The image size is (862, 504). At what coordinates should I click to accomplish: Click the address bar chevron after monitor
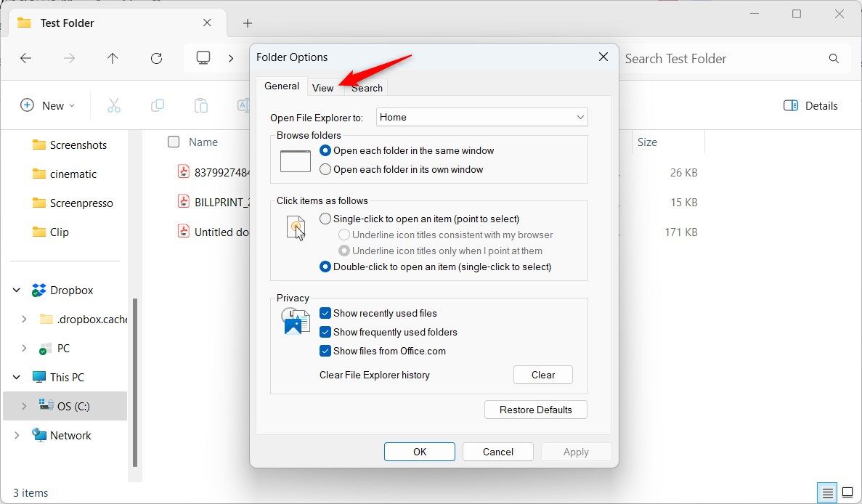tap(231, 58)
